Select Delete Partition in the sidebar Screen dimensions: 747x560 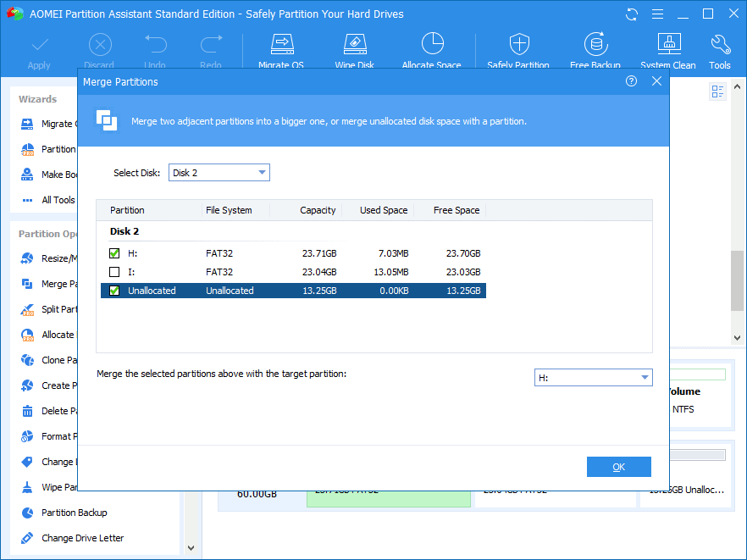[x=47, y=411]
